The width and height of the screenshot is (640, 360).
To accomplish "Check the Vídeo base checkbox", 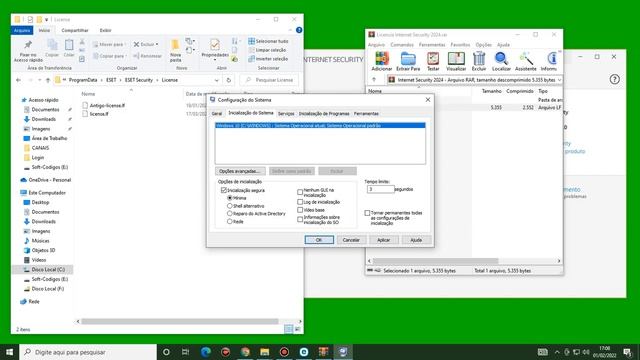I will coord(300,210).
